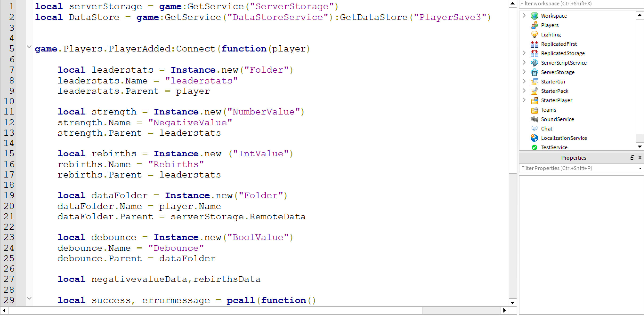Click line number 1 in the gutter
Screen dimensions: 644x324
click(12, 6)
